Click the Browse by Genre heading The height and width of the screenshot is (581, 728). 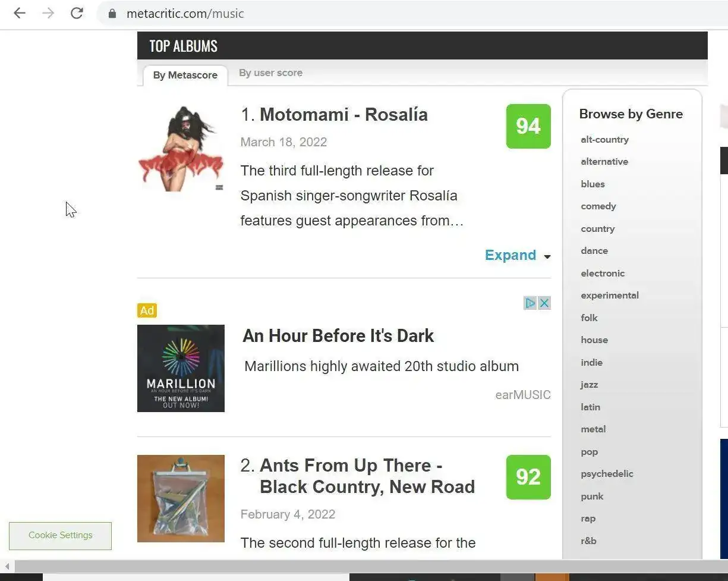coord(631,114)
